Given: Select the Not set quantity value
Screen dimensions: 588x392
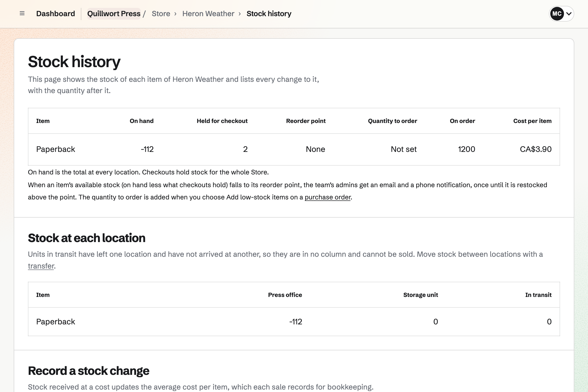Looking at the screenshot, I should 404,149.
